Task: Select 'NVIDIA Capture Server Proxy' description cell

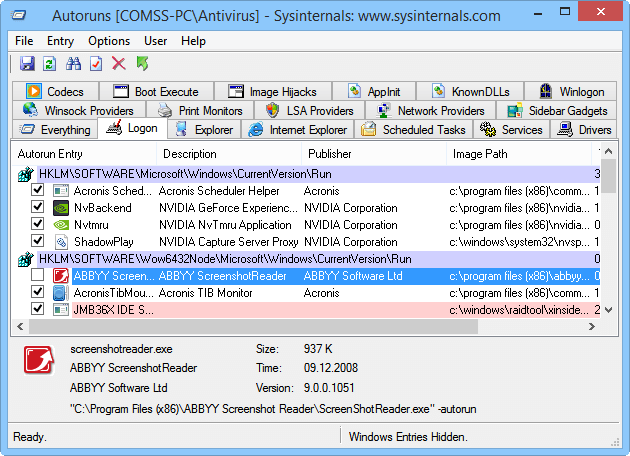Action: pos(229,242)
